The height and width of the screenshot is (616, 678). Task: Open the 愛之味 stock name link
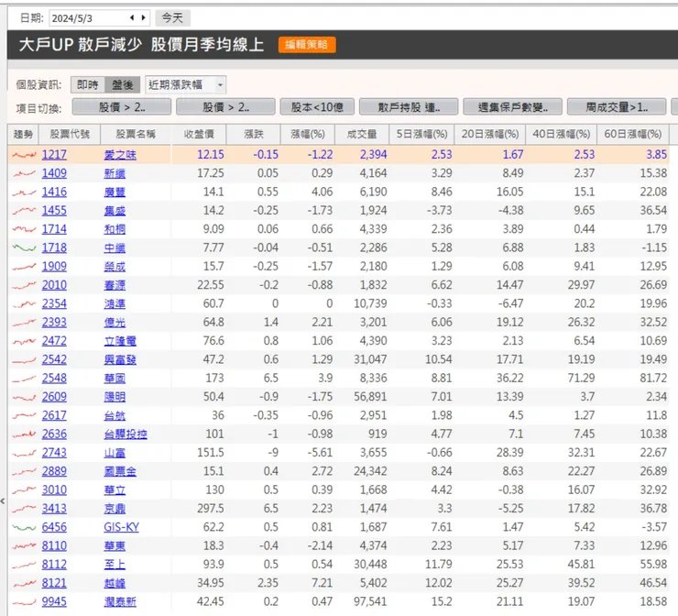pyautogui.click(x=120, y=155)
